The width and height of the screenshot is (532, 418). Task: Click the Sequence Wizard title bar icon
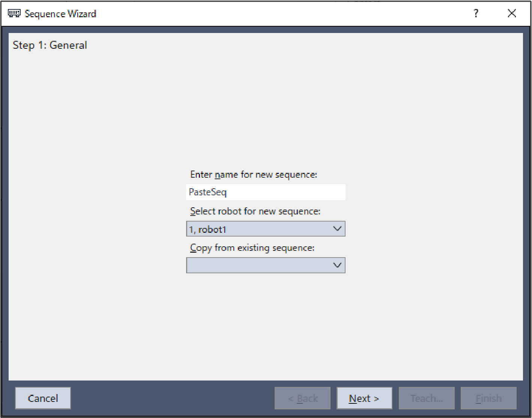coord(14,13)
